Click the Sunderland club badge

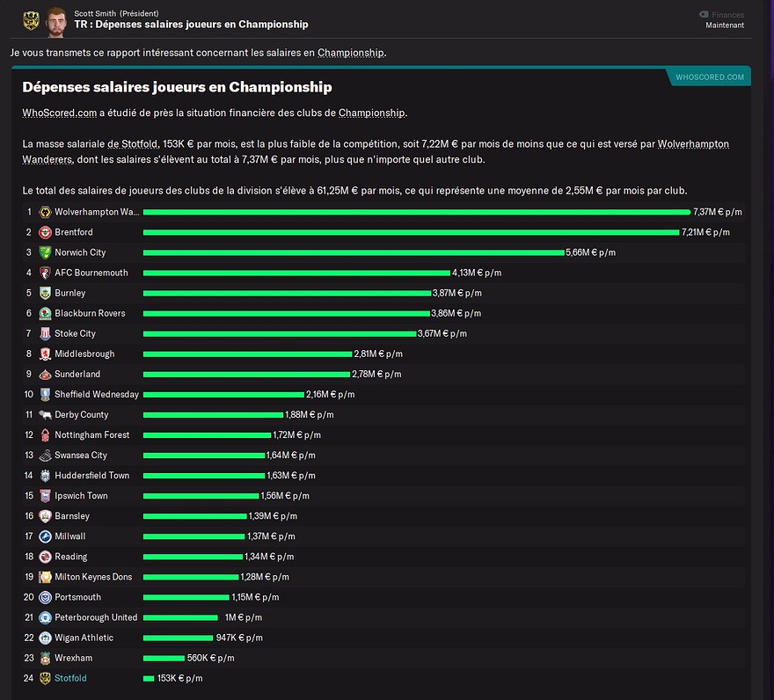pyautogui.click(x=45, y=375)
